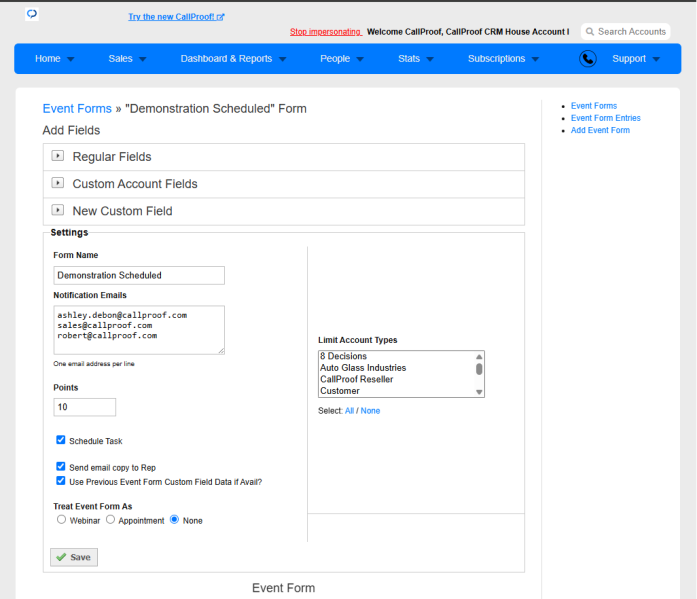Toggle Send email copy to Rep checkbox
The width and height of the screenshot is (697, 599).
(x=61, y=467)
